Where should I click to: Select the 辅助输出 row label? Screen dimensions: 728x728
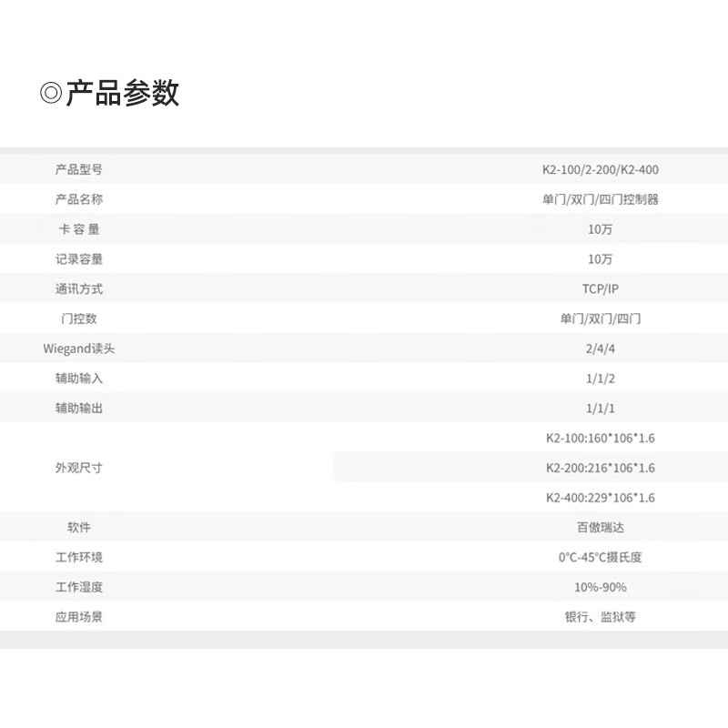(79, 409)
